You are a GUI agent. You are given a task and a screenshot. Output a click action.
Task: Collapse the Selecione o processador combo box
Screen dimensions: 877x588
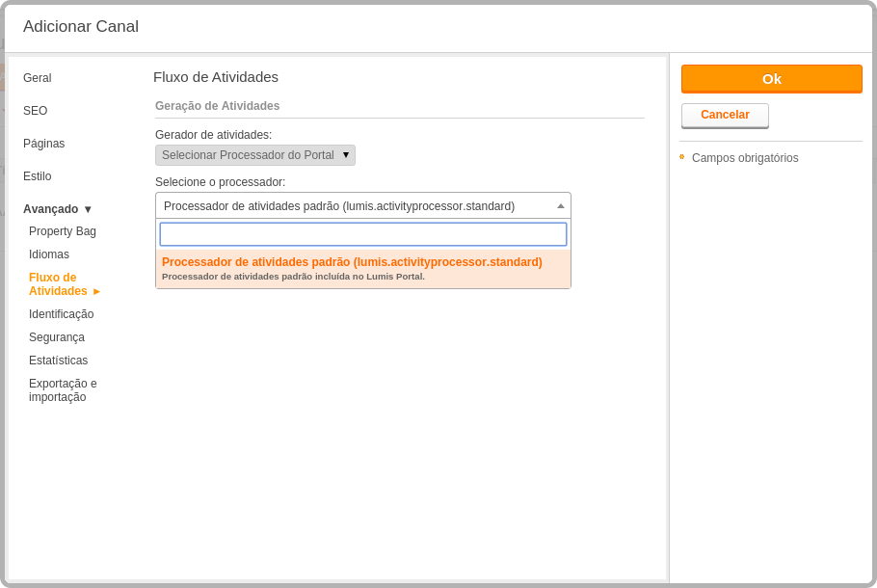tap(363, 206)
